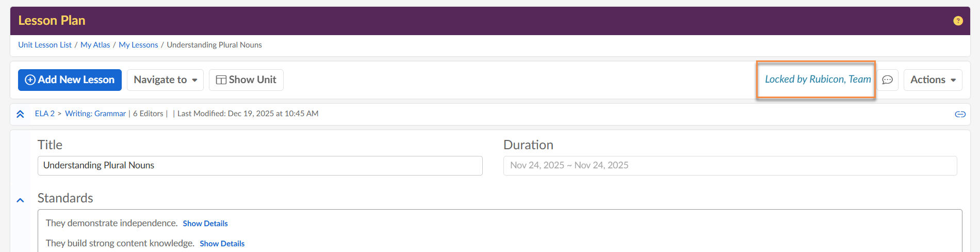980x252 pixels.
Task: Click the 6 Editors label
Action: click(148, 114)
